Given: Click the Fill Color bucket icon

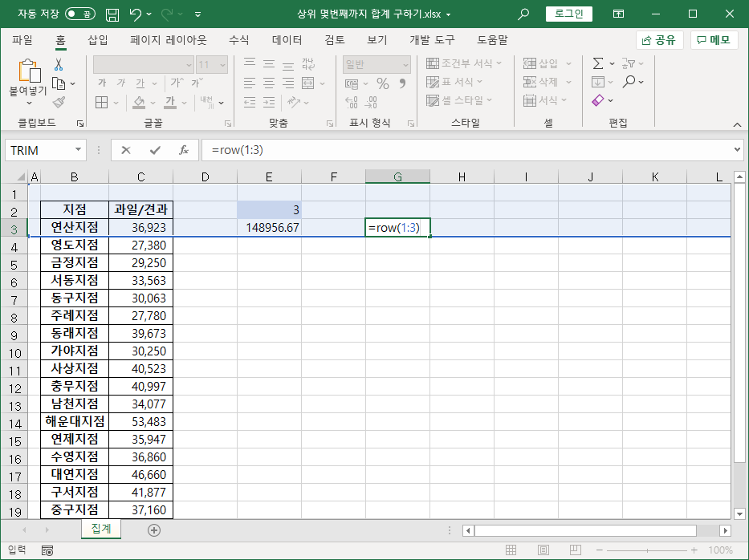Looking at the screenshot, I should point(139,102).
